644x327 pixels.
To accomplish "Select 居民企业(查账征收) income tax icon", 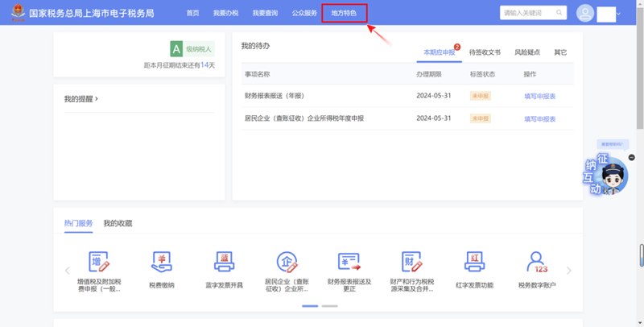I will pyautogui.click(x=287, y=263).
